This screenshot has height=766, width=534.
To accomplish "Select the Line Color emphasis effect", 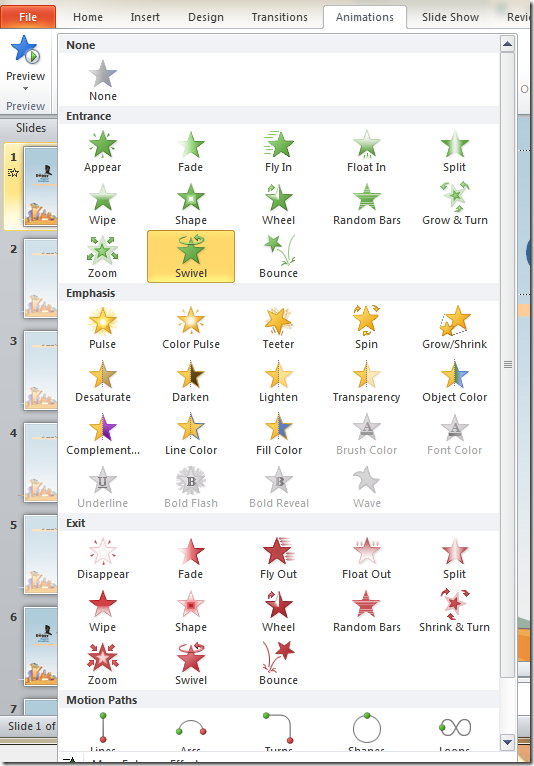I will point(191,434).
